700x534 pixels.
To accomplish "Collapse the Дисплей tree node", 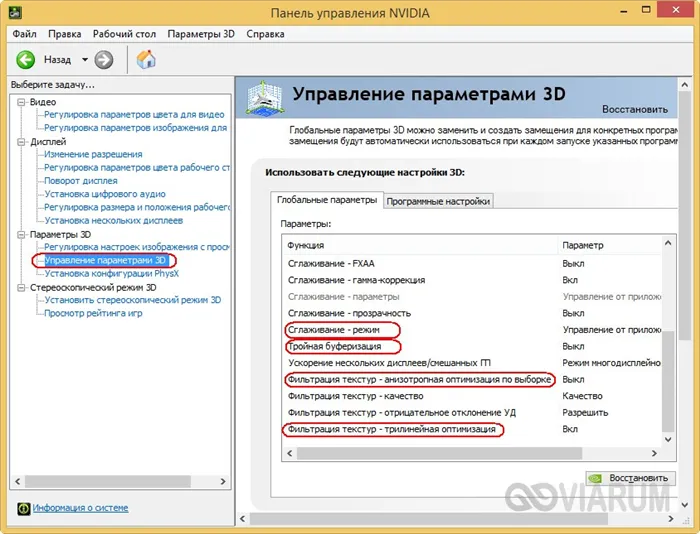I will coord(21,142).
